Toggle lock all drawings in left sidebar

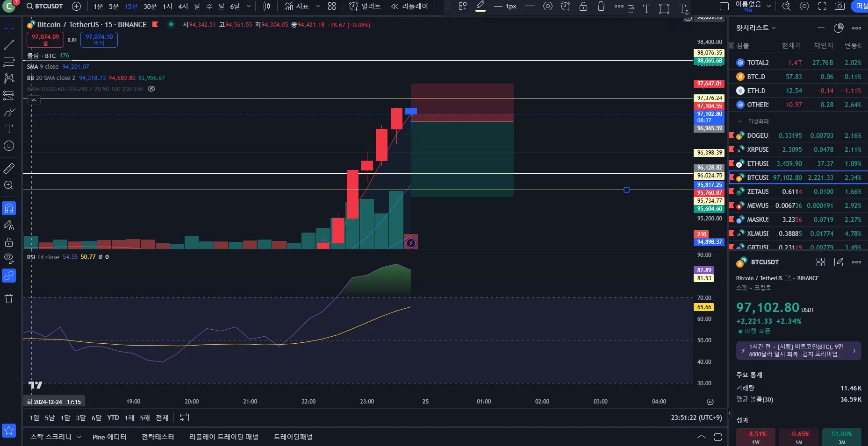(9, 242)
